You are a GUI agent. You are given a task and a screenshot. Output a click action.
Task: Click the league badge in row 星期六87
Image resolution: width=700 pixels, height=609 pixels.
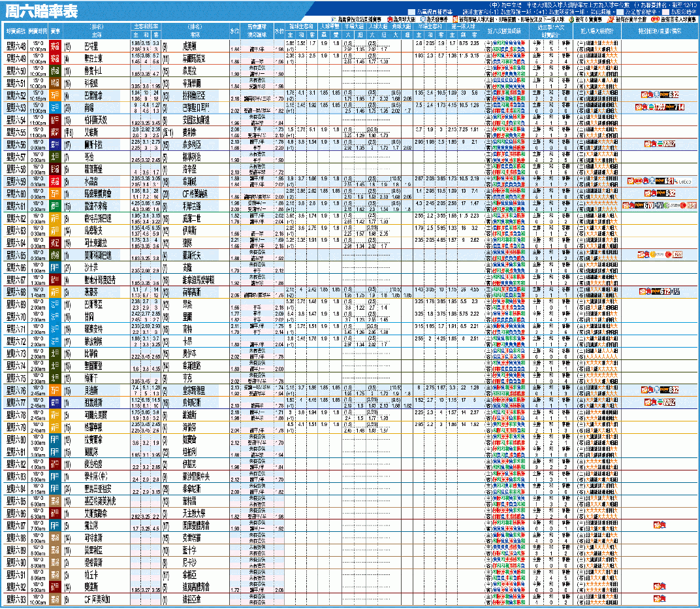pos(55,525)
